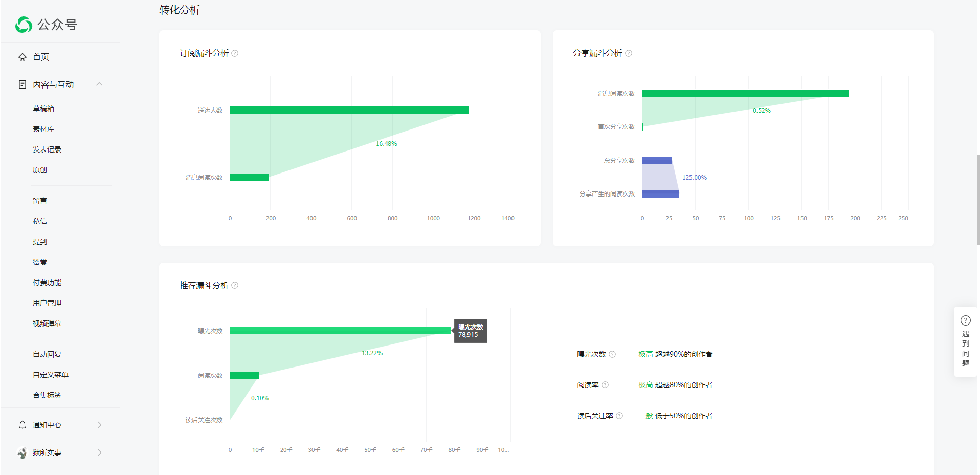This screenshot has height=475, width=980.
Task: Click the 125.00% conversion label
Action: tap(695, 178)
